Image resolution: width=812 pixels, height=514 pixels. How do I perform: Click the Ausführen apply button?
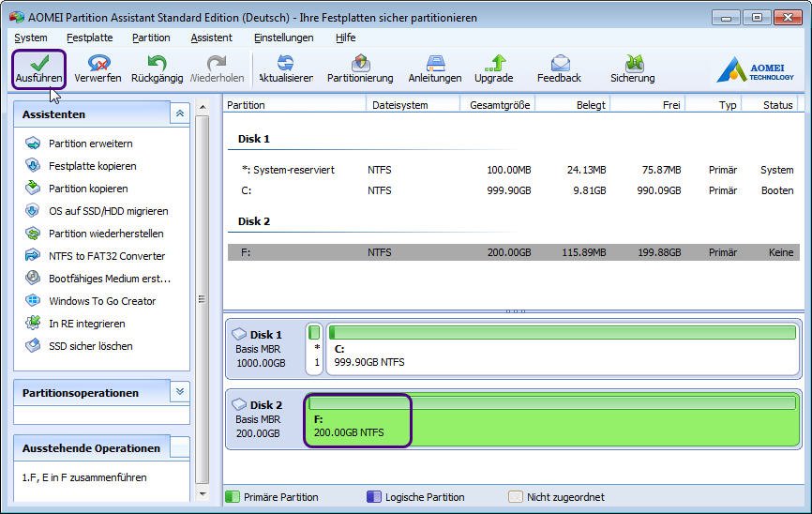click(38, 69)
